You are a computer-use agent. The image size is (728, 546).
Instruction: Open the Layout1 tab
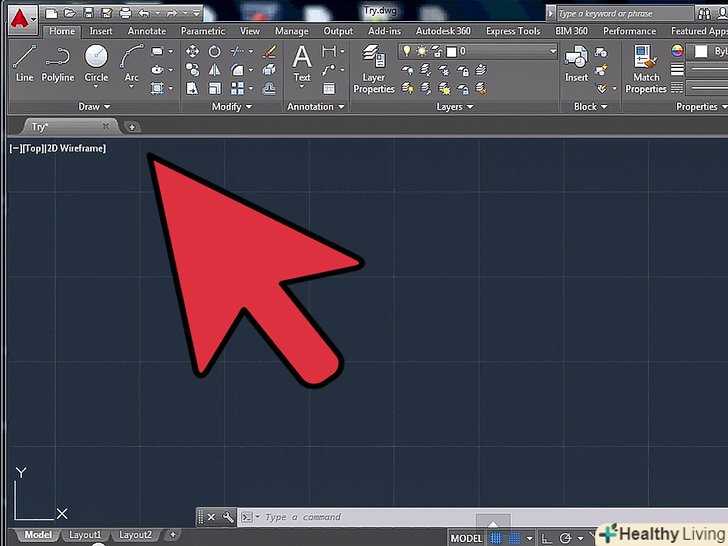(x=85, y=535)
